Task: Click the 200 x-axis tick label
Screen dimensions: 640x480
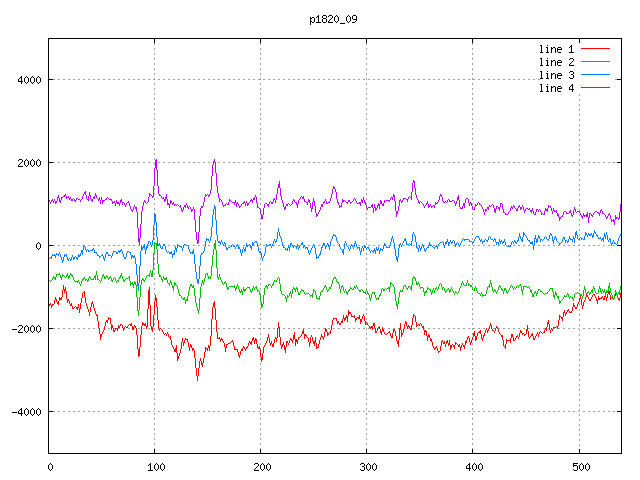Action: pyautogui.click(x=261, y=466)
